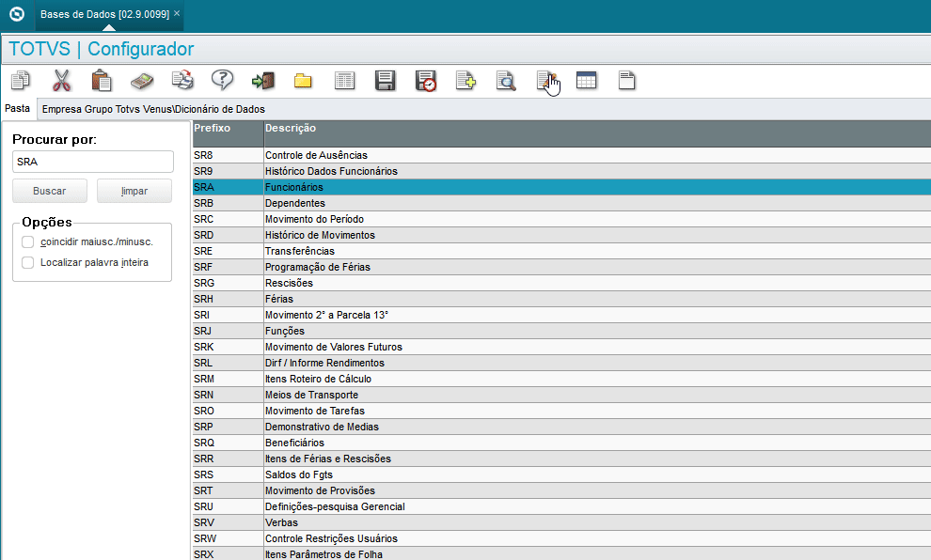Close the Bases de Dados tab

pos(177,13)
